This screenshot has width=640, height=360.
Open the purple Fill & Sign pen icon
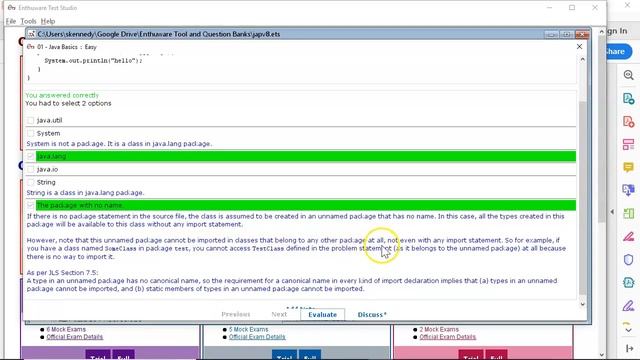click(629, 306)
